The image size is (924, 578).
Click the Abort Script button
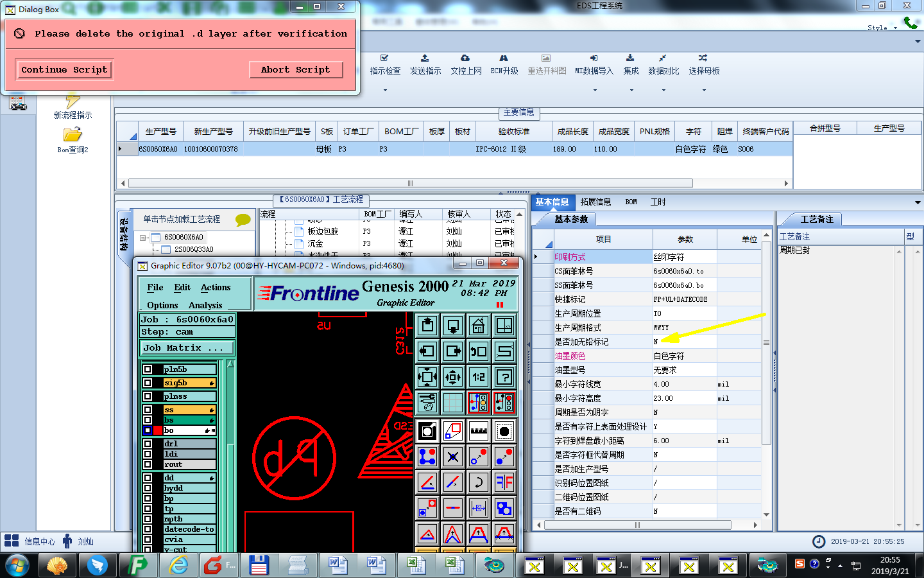click(x=296, y=69)
